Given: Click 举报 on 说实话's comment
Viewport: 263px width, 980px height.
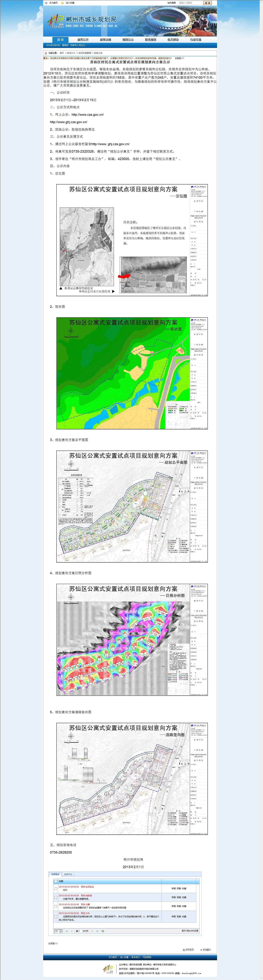Looking at the screenshot, I should click(x=174, y=897).
